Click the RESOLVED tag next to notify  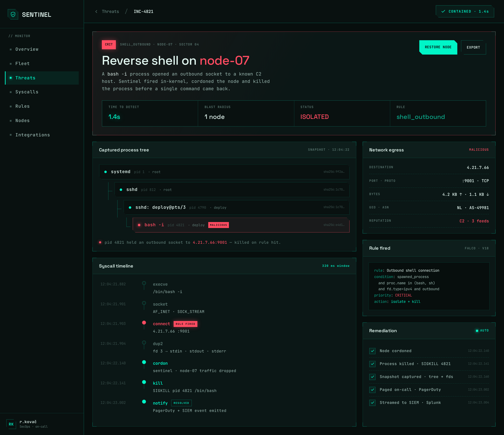coord(181,403)
